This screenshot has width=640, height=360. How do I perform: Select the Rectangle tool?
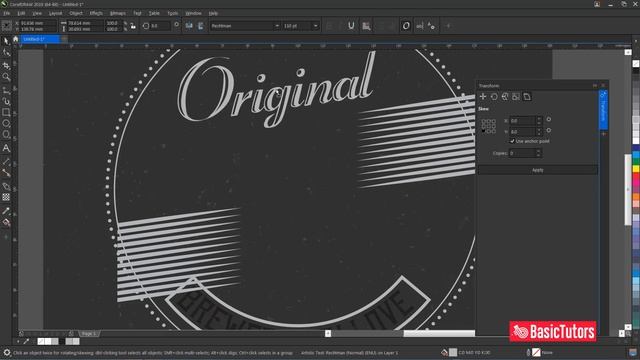[x=6, y=112]
